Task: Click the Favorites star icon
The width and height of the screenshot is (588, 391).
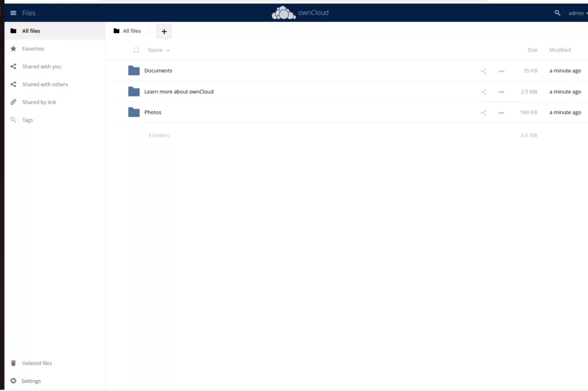Action: (14, 49)
